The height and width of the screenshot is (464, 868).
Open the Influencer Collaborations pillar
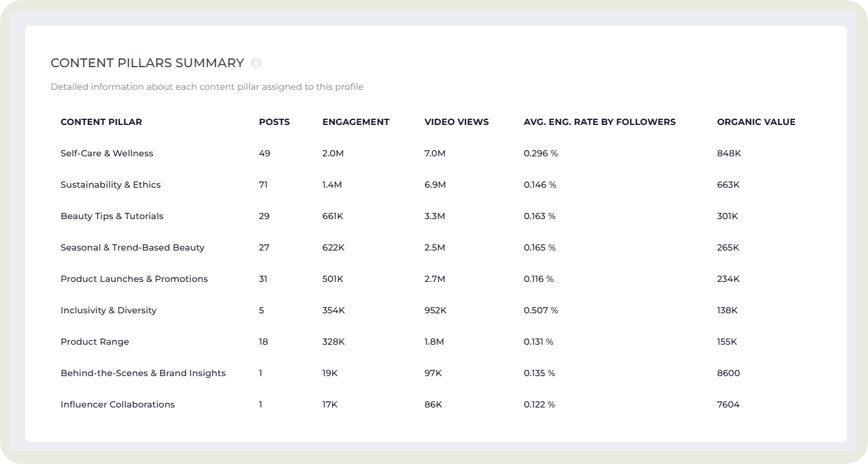click(x=117, y=404)
